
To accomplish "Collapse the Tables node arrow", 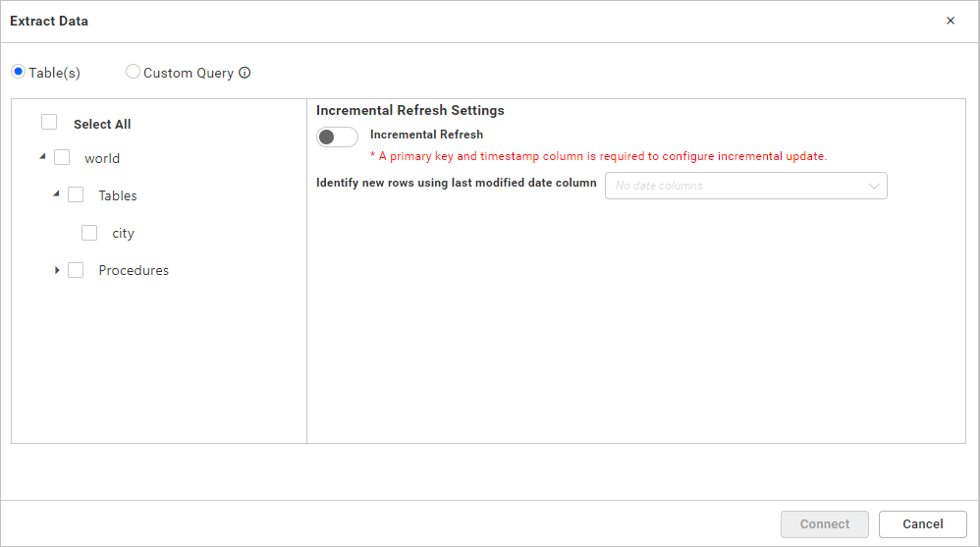I will [56, 194].
